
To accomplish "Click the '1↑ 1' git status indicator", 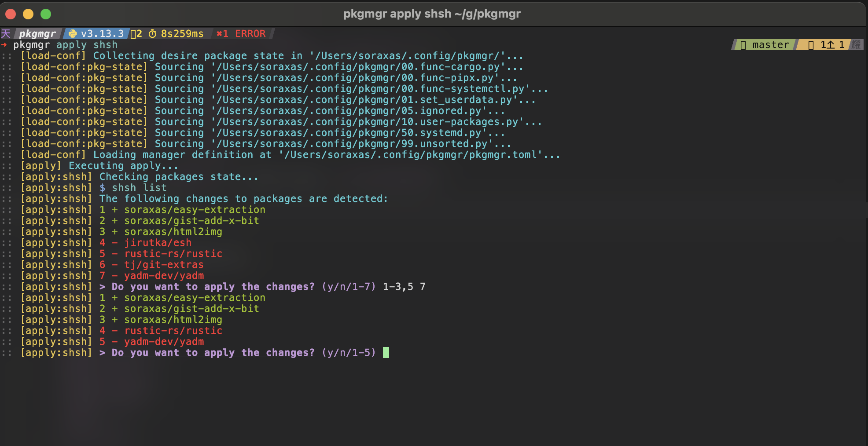I will click(x=832, y=45).
